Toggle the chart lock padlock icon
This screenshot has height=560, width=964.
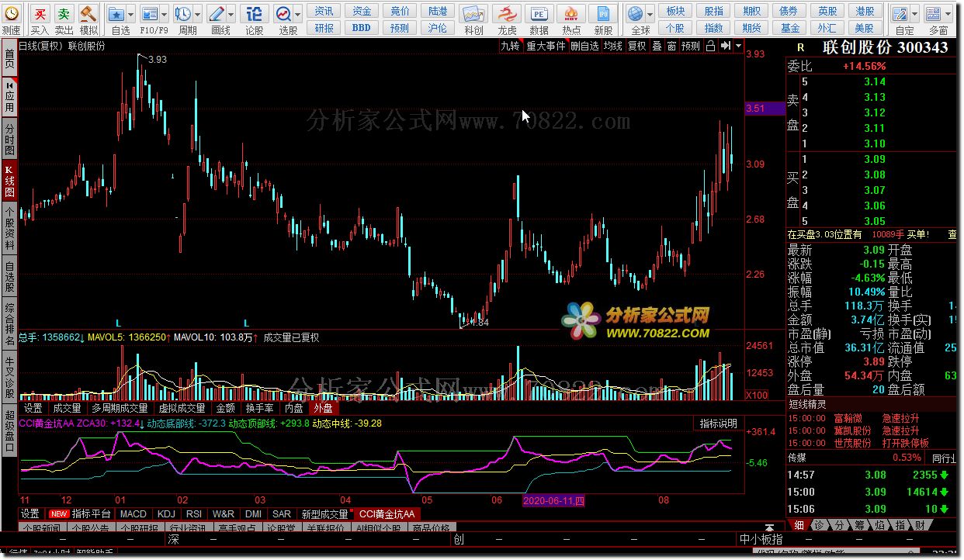710,46
